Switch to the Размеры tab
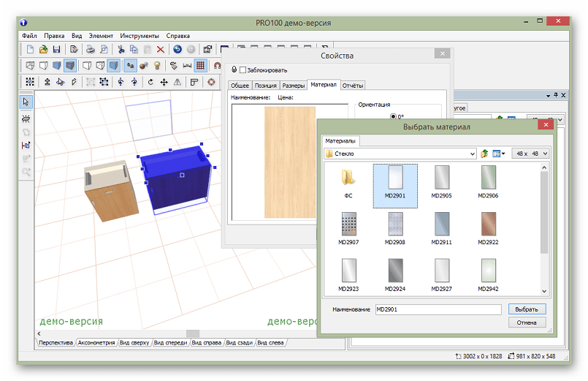The width and height of the screenshot is (588, 381). point(293,86)
